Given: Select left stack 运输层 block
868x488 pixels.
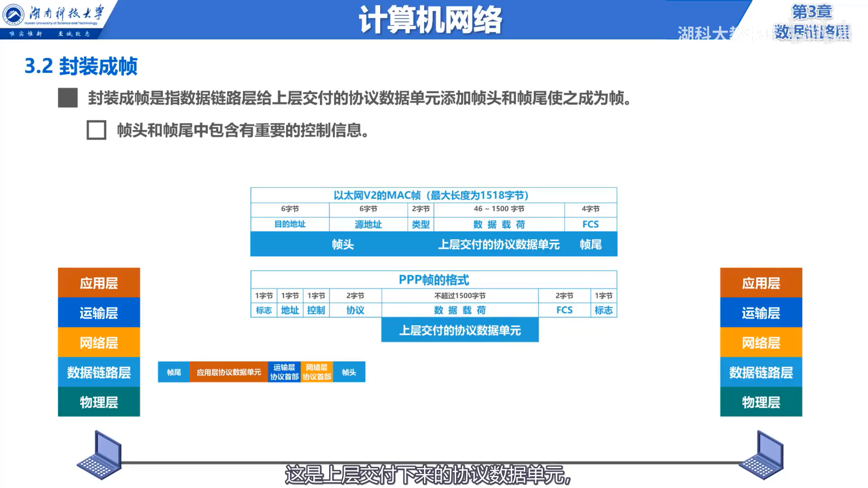Looking at the screenshot, I should (99, 313).
